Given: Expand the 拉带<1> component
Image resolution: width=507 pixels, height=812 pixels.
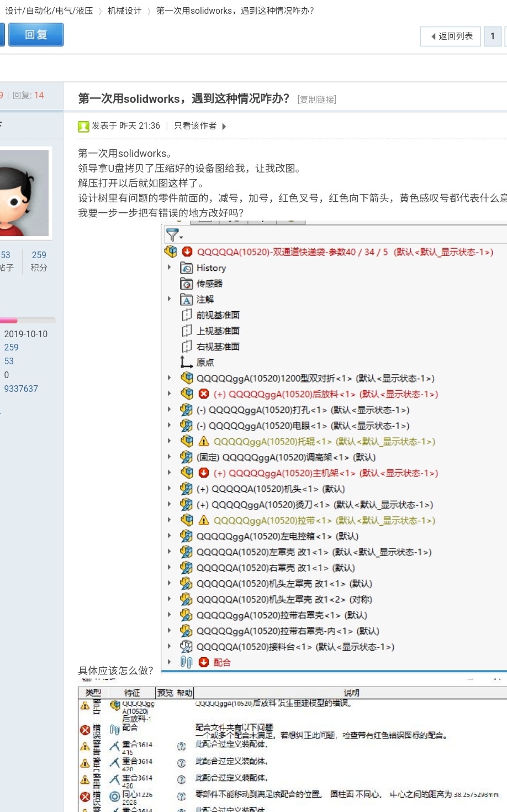Looking at the screenshot, I should coord(169,520).
